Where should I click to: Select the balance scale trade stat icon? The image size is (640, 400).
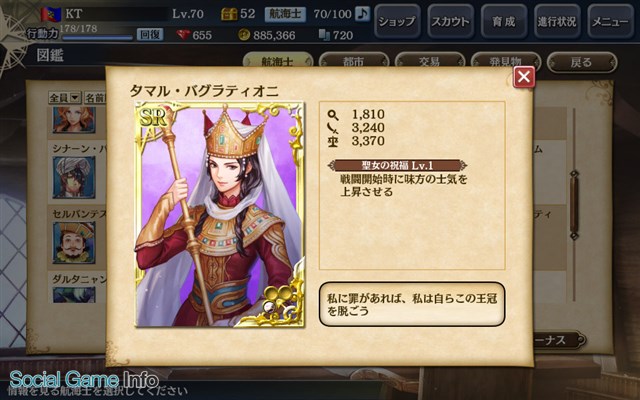333,141
